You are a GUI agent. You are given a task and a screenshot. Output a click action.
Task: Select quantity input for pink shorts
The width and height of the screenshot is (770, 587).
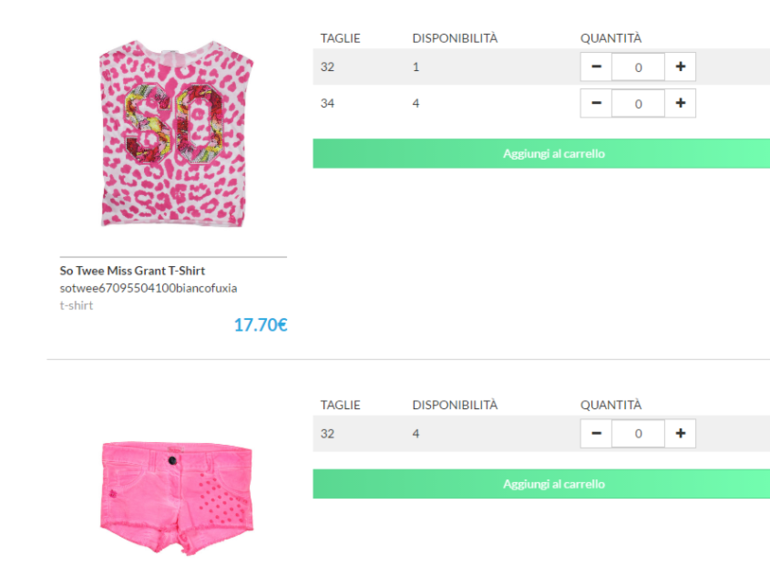[638, 434]
